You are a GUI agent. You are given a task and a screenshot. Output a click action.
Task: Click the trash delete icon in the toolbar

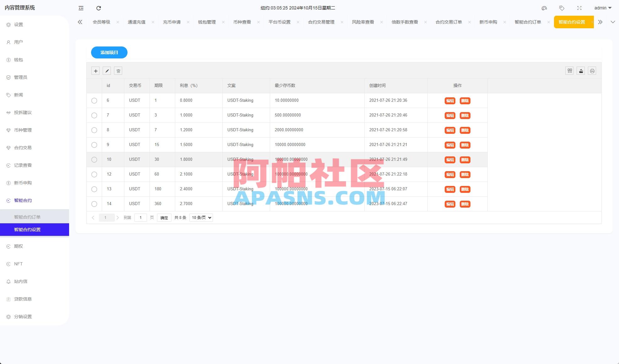click(118, 71)
